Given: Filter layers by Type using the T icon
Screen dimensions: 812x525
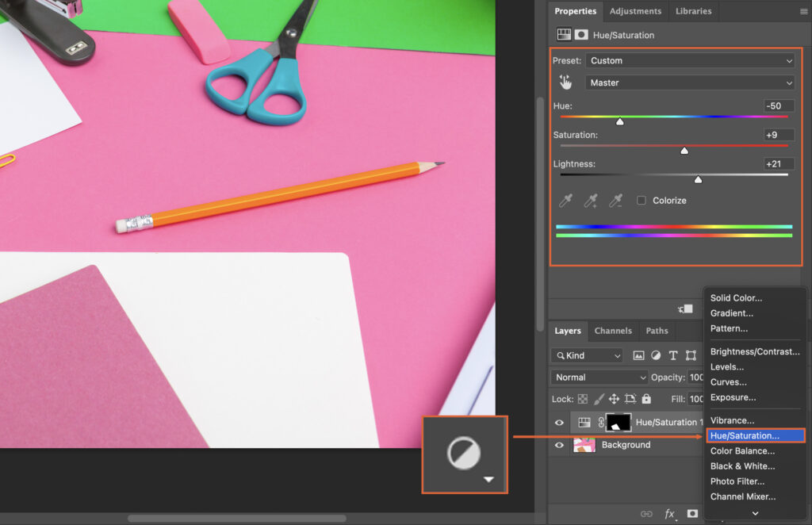Looking at the screenshot, I should pos(672,355).
